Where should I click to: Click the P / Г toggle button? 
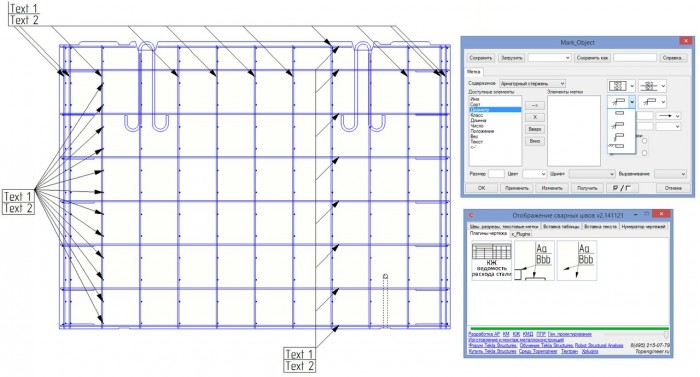621,188
